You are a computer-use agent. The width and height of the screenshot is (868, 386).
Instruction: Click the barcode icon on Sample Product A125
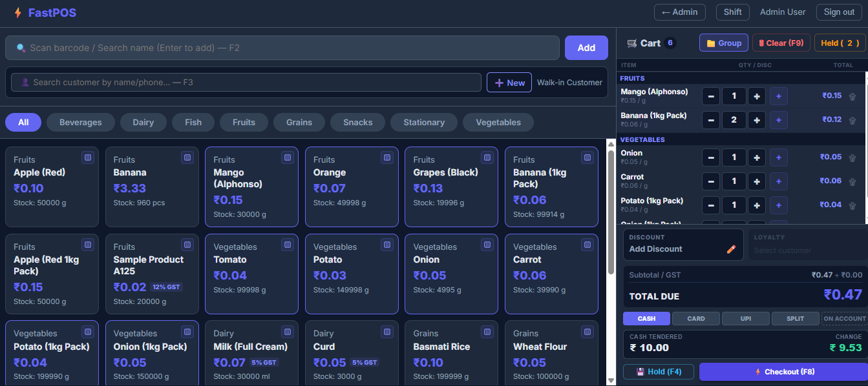pos(187,245)
